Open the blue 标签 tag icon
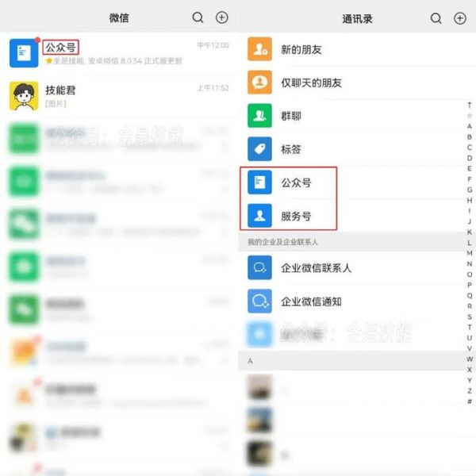 (259, 149)
